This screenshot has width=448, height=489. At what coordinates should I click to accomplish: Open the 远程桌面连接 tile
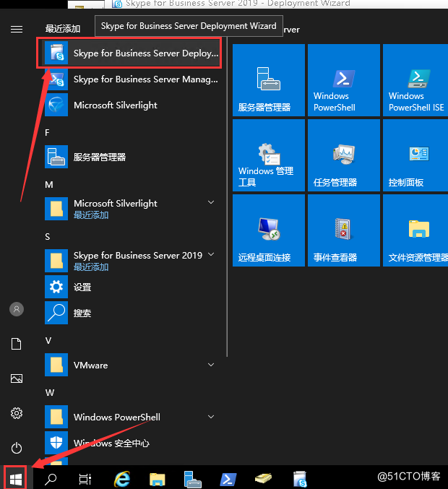coord(269,230)
